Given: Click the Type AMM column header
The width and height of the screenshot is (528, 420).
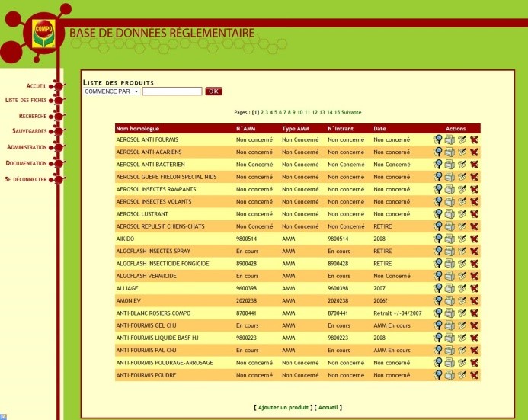Looking at the screenshot, I should [296, 128].
